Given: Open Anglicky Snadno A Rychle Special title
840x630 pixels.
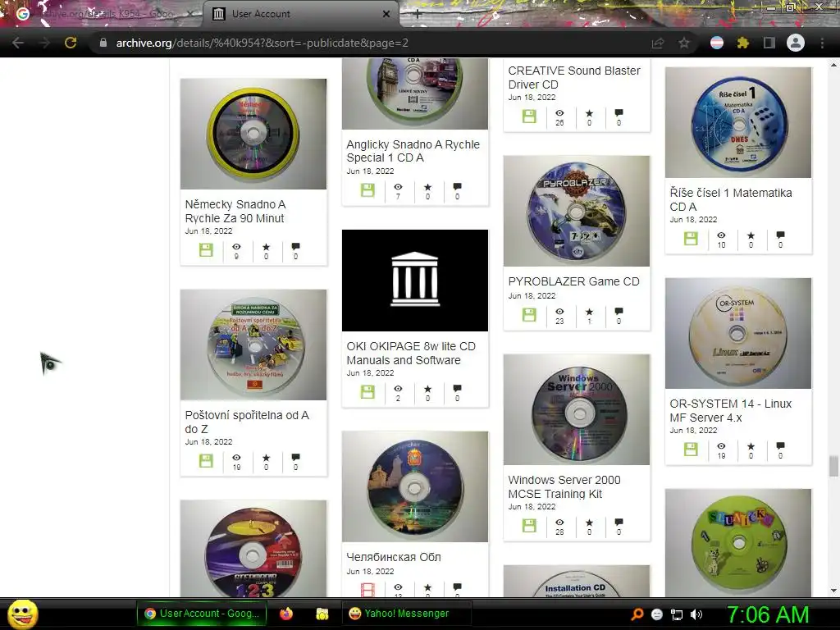Looking at the screenshot, I should pos(413,151).
